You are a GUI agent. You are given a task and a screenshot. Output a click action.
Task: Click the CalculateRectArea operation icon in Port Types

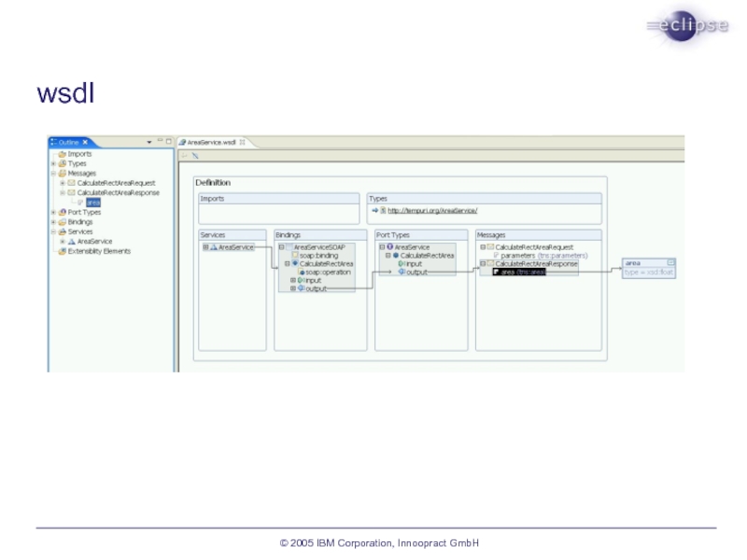click(396, 255)
